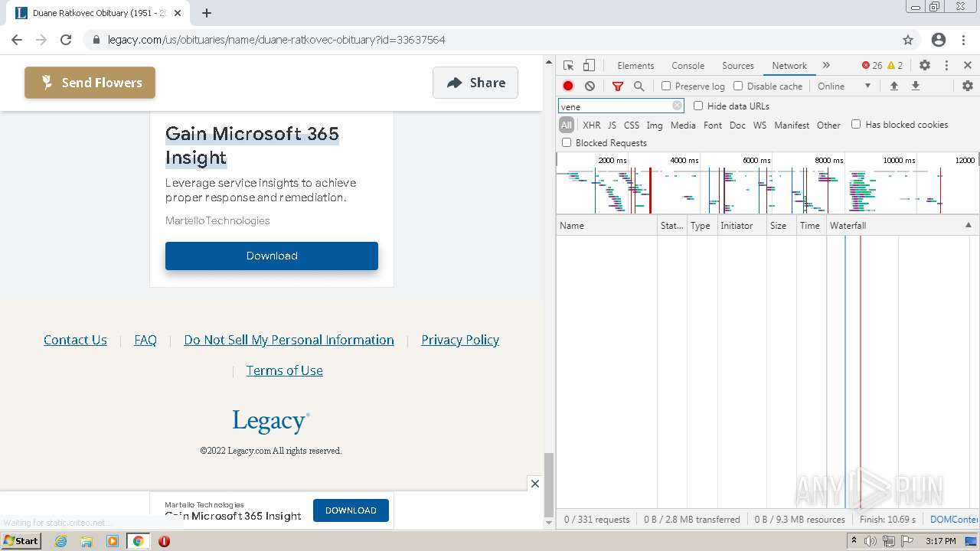Filter requests by JS
Image resolution: width=980 pixels, height=551 pixels.
click(x=612, y=125)
